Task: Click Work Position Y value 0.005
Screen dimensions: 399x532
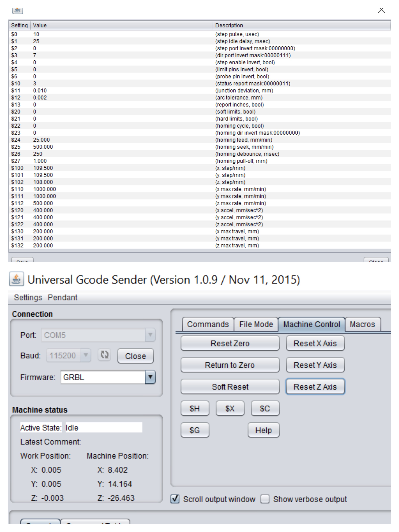Action: click(x=51, y=484)
